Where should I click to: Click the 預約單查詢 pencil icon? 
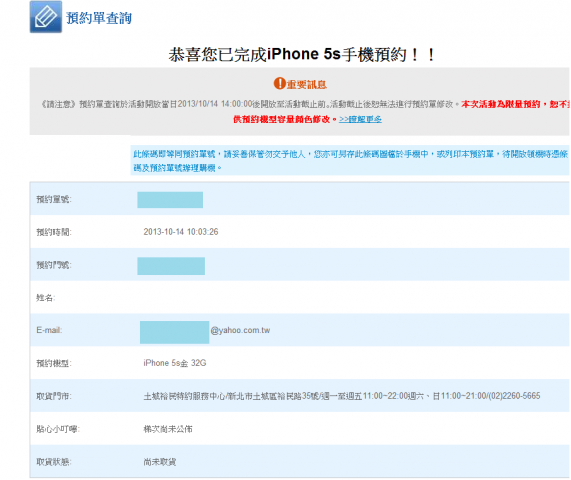pyautogui.click(x=46, y=17)
